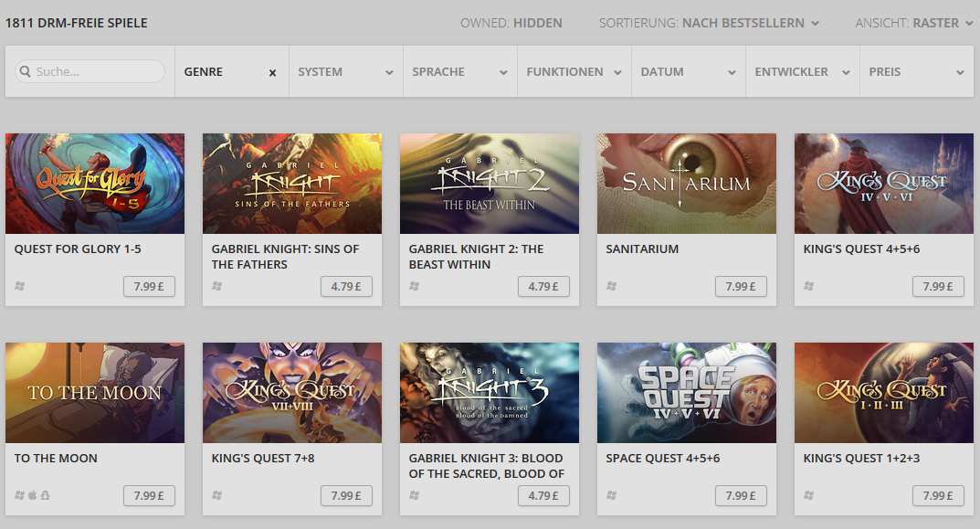This screenshot has height=529, width=980.
Task: Change sorting from Nach Bestsellern
Action: [709, 23]
